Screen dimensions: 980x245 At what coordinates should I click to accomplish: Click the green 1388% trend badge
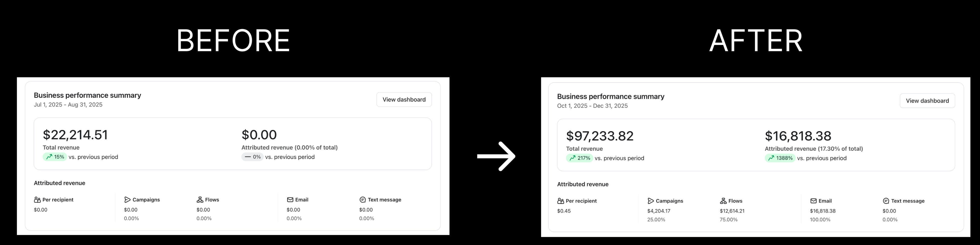(780, 158)
